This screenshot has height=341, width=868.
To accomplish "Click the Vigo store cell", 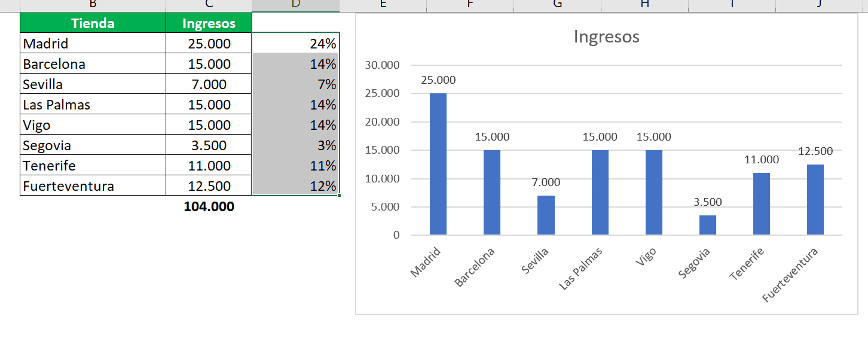I will click(x=93, y=124).
